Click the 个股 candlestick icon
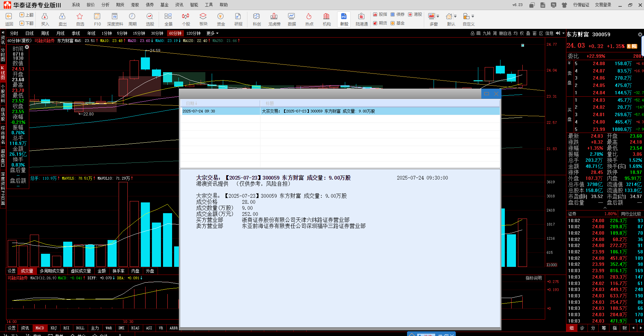 (x=186, y=19)
